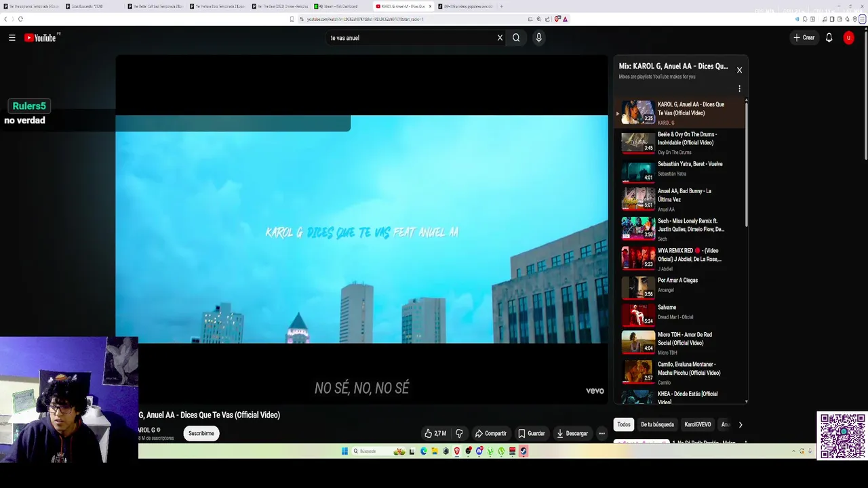Open Microsoft Edge from the taskbar
868x488 pixels.
tap(424, 451)
